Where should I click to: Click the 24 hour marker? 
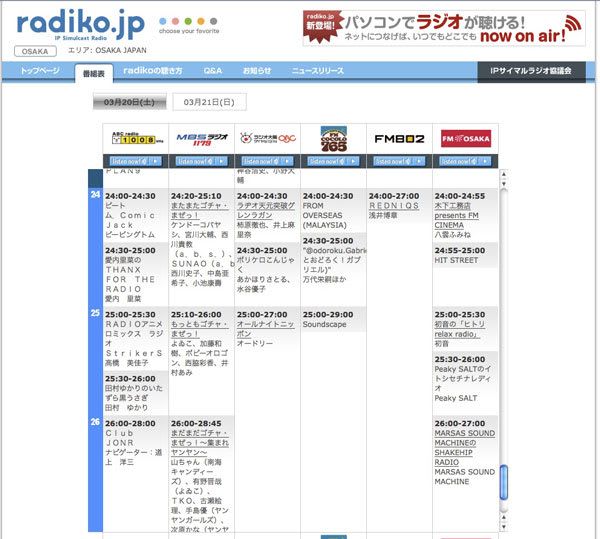coord(95,195)
